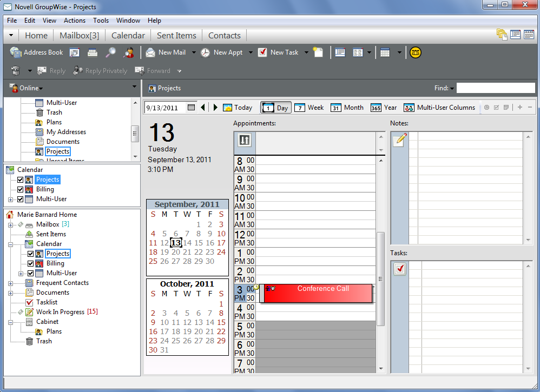Open the Address Book
This screenshot has height=392, width=540.
(x=36, y=52)
